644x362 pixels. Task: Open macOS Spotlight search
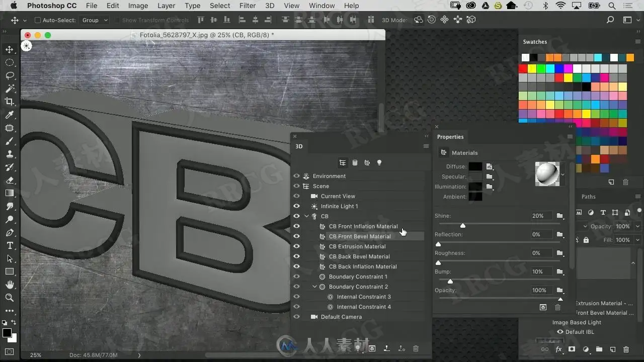[x=612, y=6]
